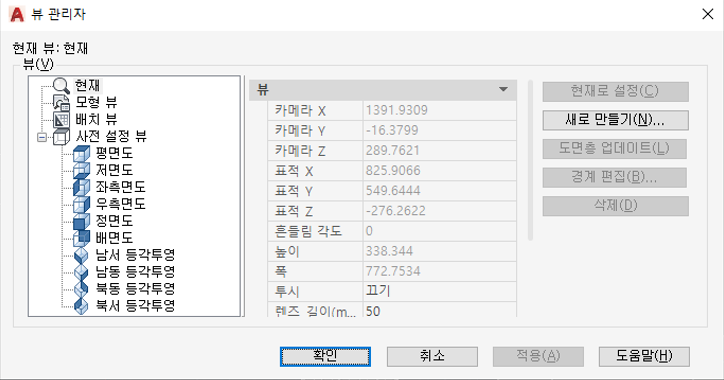
Task: Click the 카메라 Y value -16.3799
Action: [440, 131]
